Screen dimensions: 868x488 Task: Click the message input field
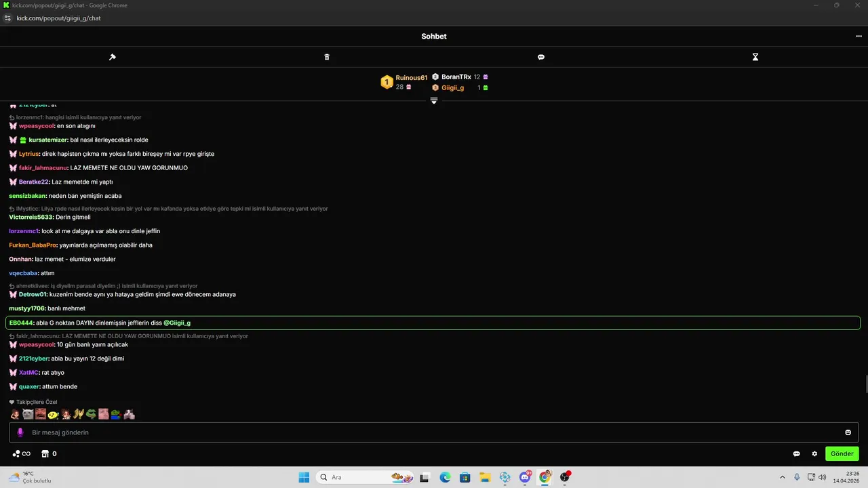click(x=434, y=432)
